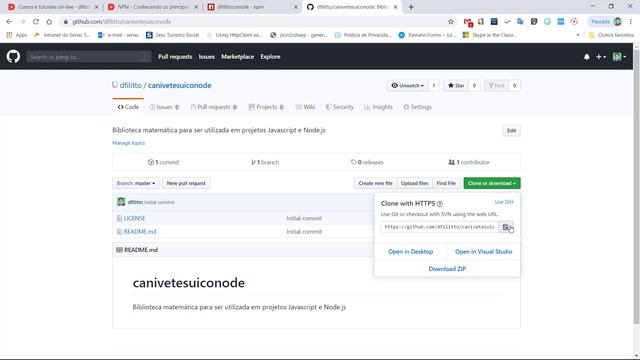Open dfilitto owner profile link
This screenshot has width=640, height=360.
[131, 85]
